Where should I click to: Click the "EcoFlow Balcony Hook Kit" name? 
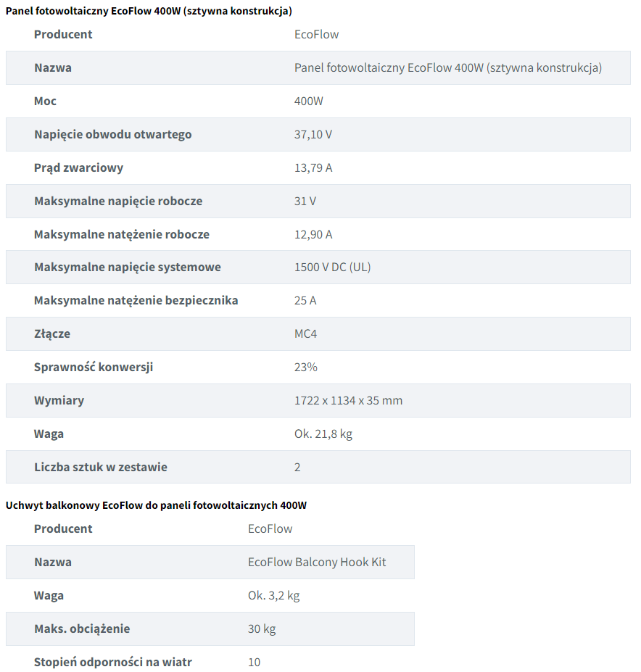tap(317, 562)
